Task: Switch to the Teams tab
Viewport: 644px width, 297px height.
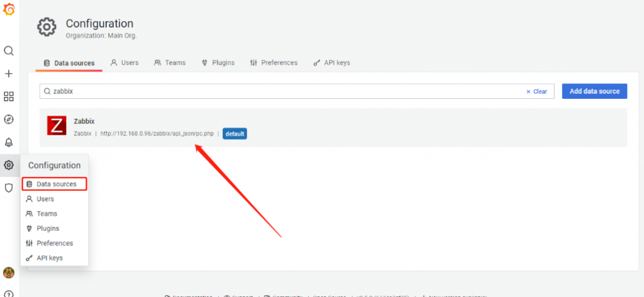Action: click(x=170, y=63)
